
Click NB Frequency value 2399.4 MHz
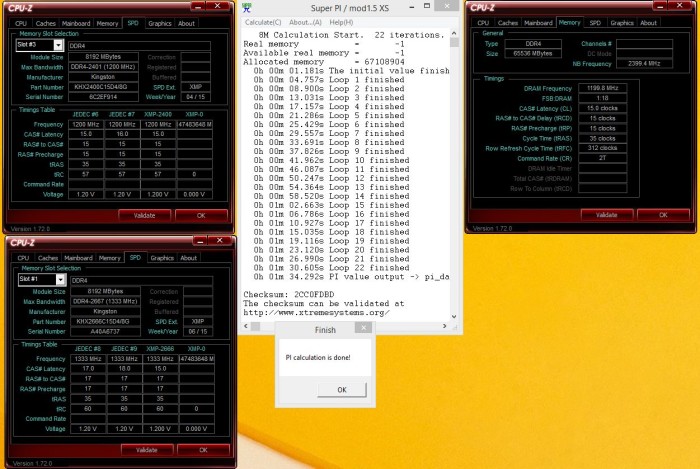(644, 63)
